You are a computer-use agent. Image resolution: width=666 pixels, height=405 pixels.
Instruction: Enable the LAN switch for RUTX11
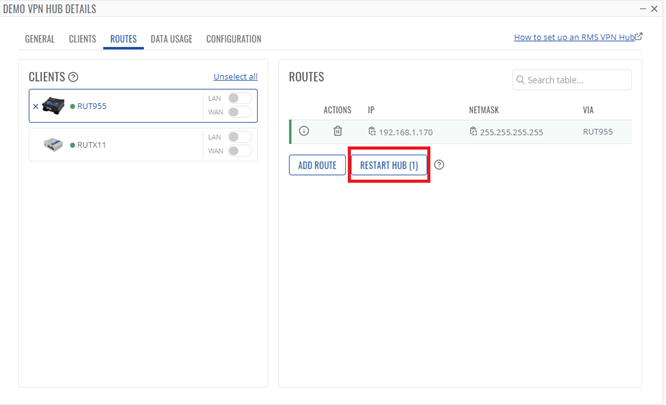239,137
